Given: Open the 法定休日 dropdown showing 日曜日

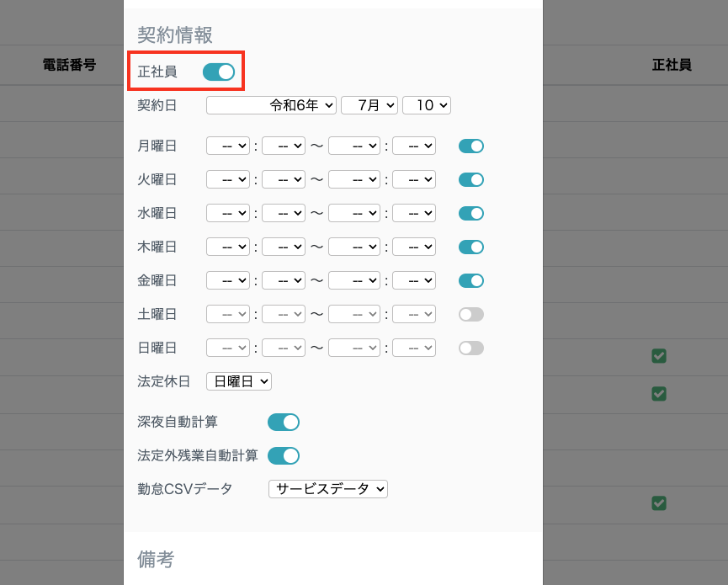Looking at the screenshot, I should [x=238, y=381].
